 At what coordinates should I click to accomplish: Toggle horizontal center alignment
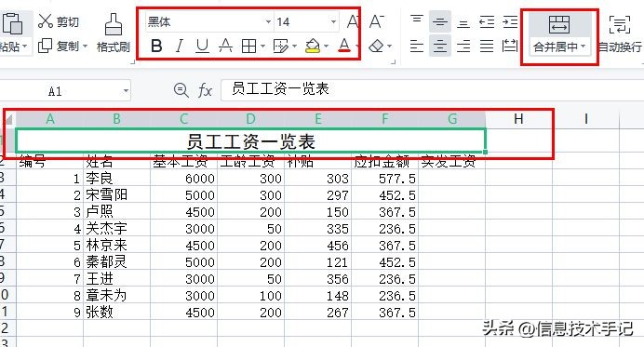pos(440,46)
